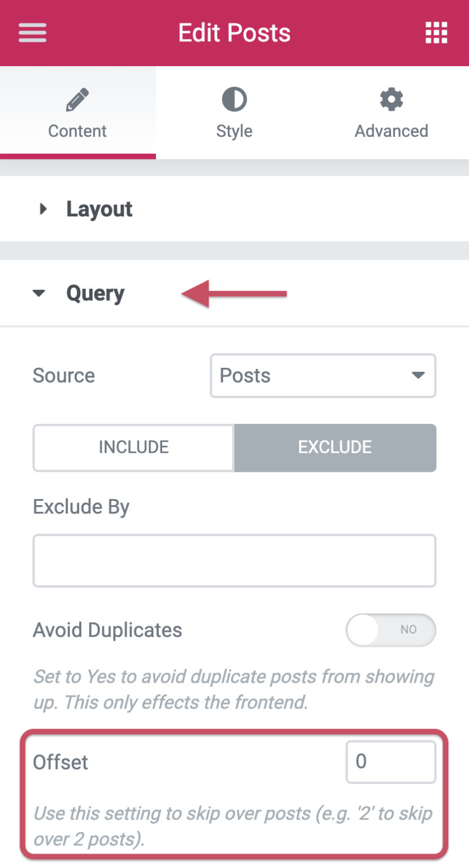
Task: Select the EXCLUDE option
Action: click(x=335, y=448)
